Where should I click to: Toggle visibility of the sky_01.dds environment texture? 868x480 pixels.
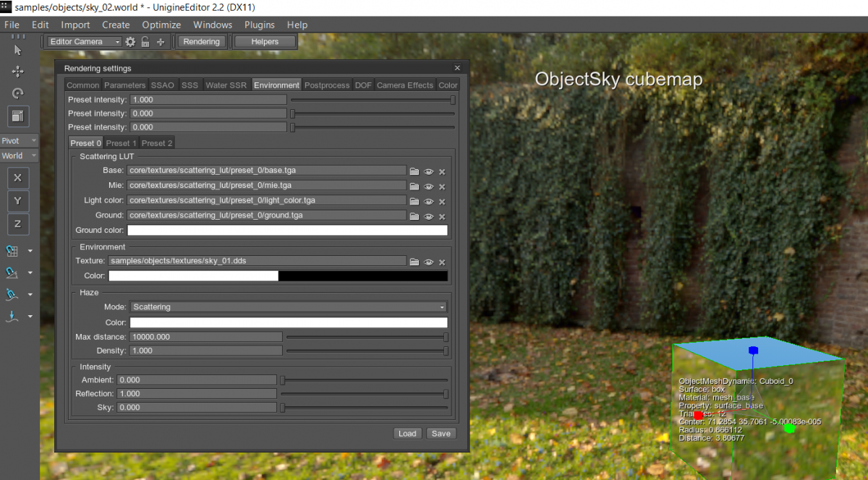point(428,261)
